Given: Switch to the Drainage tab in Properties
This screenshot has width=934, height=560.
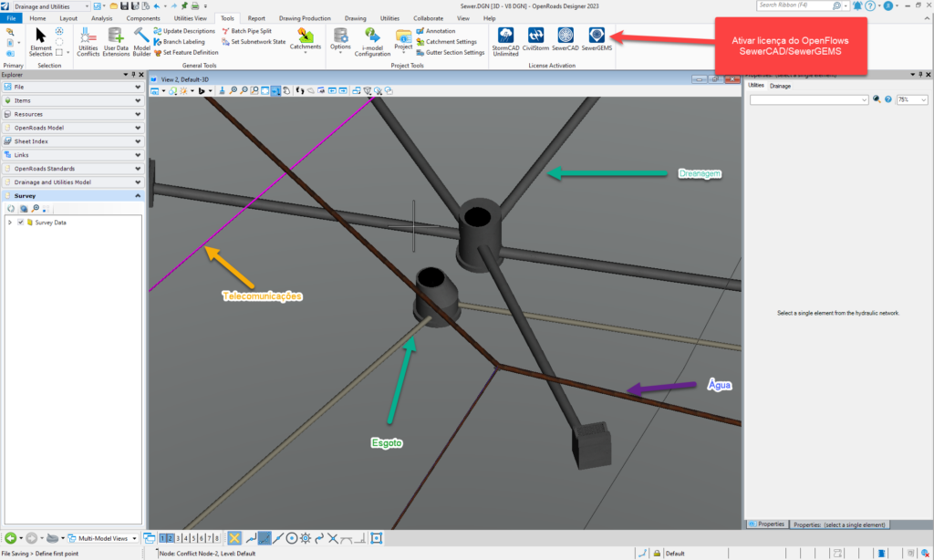Looking at the screenshot, I should pos(780,86).
